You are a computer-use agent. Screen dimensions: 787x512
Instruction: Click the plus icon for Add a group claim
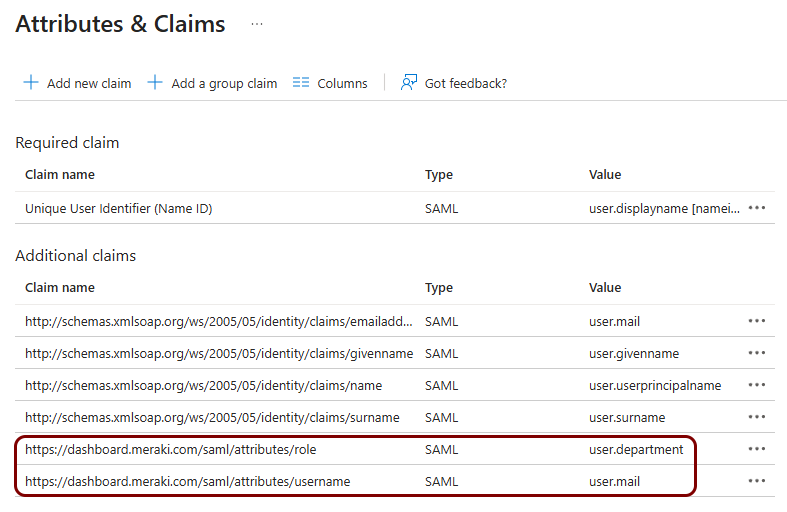pyautogui.click(x=155, y=82)
